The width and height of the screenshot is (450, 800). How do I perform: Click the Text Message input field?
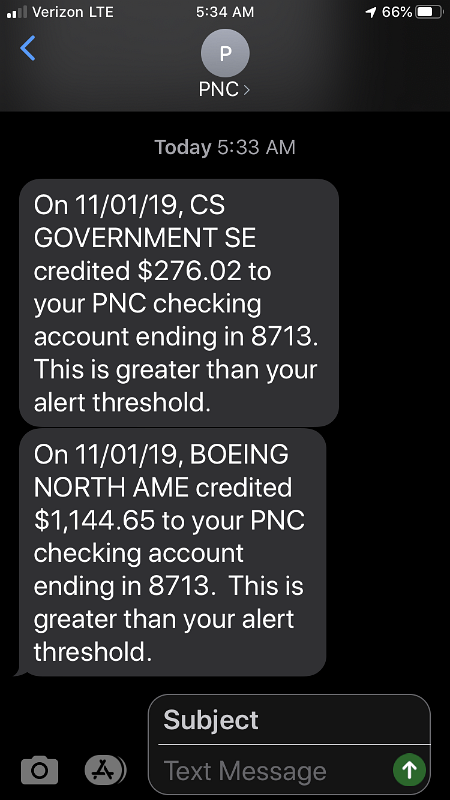276,770
